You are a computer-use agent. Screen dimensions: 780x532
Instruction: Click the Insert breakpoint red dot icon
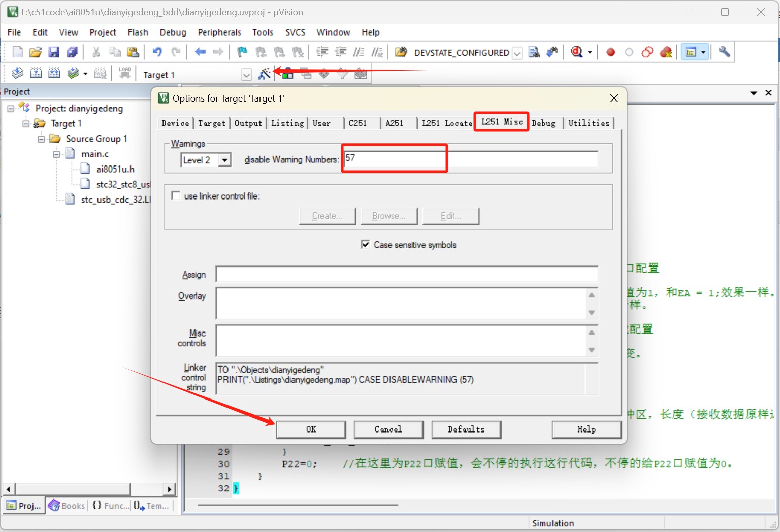click(611, 52)
